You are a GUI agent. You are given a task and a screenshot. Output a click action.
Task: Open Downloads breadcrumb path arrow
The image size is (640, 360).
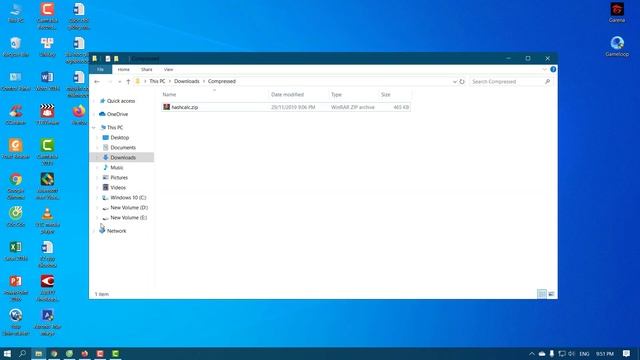[204, 82]
